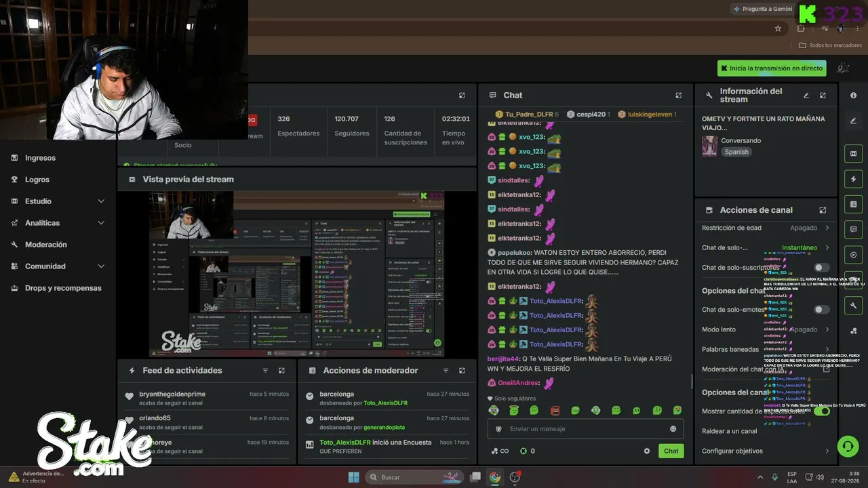Click the Ingresos sidebar icon
Image resolution: width=868 pixels, height=488 pixels.
tap(14, 158)
